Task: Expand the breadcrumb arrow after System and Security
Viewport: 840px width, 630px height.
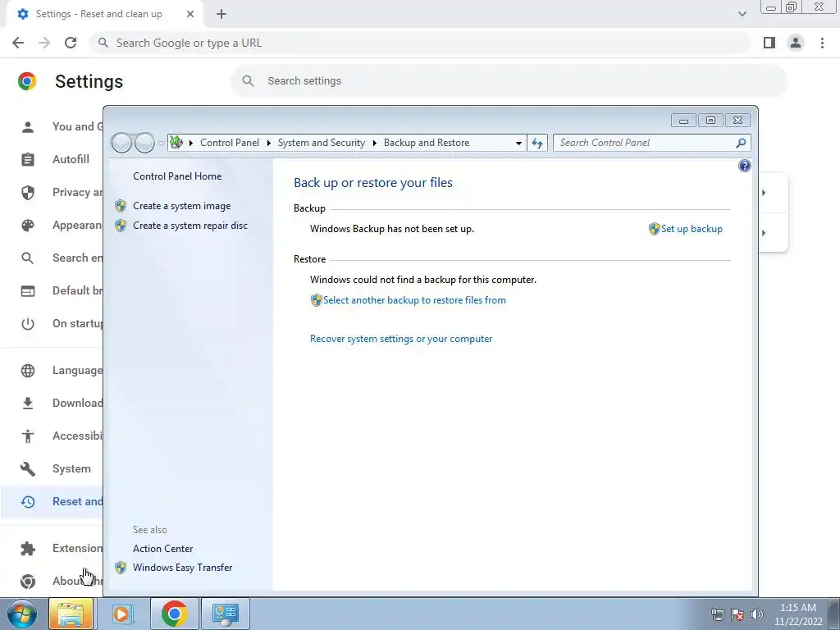Action: pyautogui.click(x=374, y=143)
